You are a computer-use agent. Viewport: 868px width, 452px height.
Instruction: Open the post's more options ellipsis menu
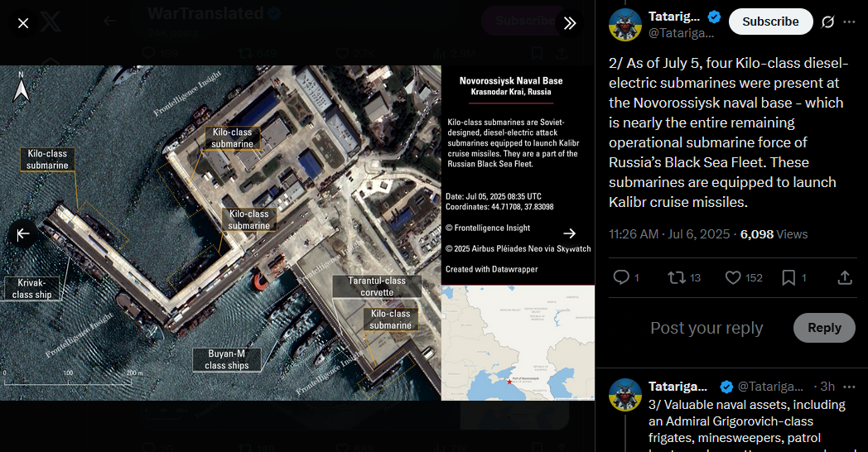(x=849, y=22)
